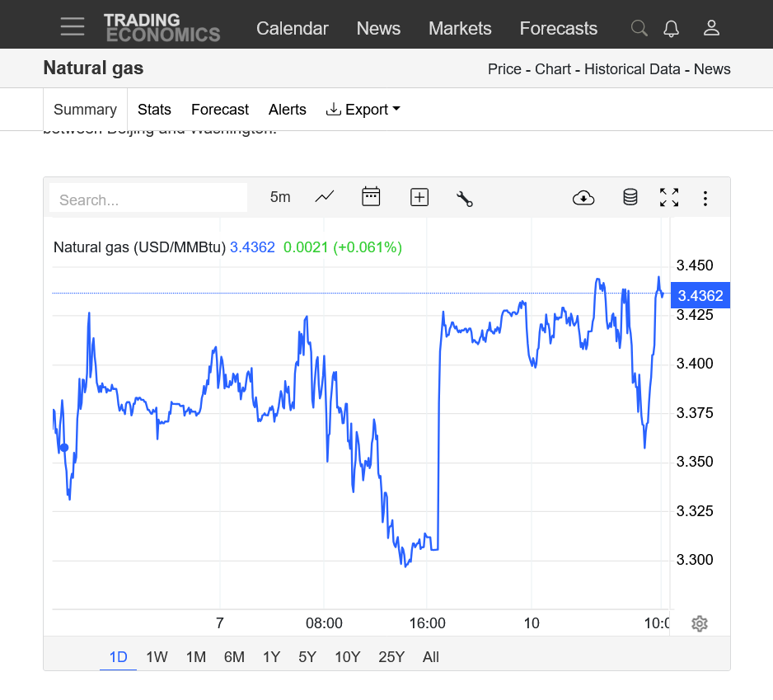This screenshot has width=773, height=700.
Task: Show All historical data range
Action: point(431,657)
